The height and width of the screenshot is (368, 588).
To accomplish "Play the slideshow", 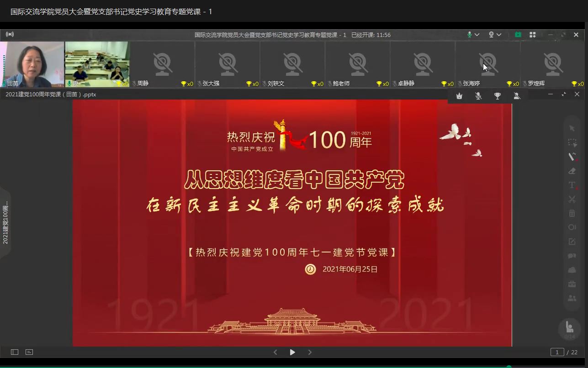I will tap(292, 352).
